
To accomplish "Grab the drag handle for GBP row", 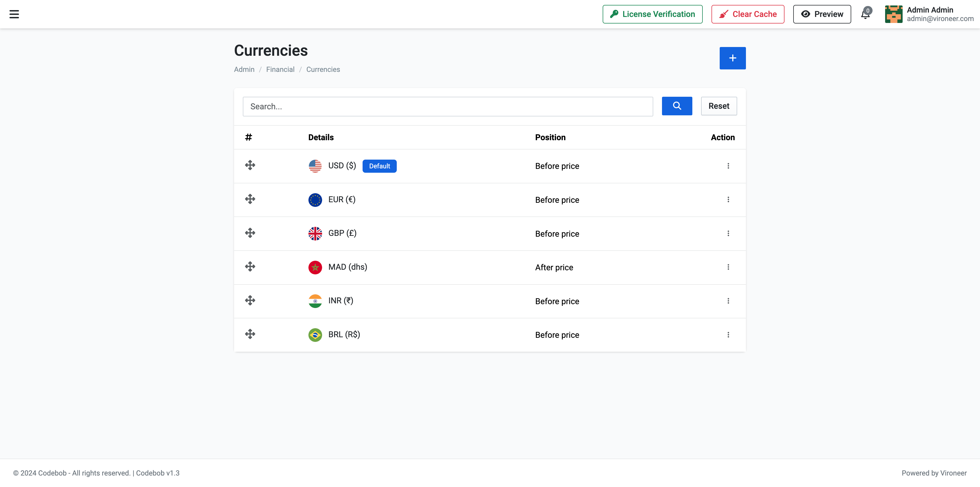I will 250,233.
